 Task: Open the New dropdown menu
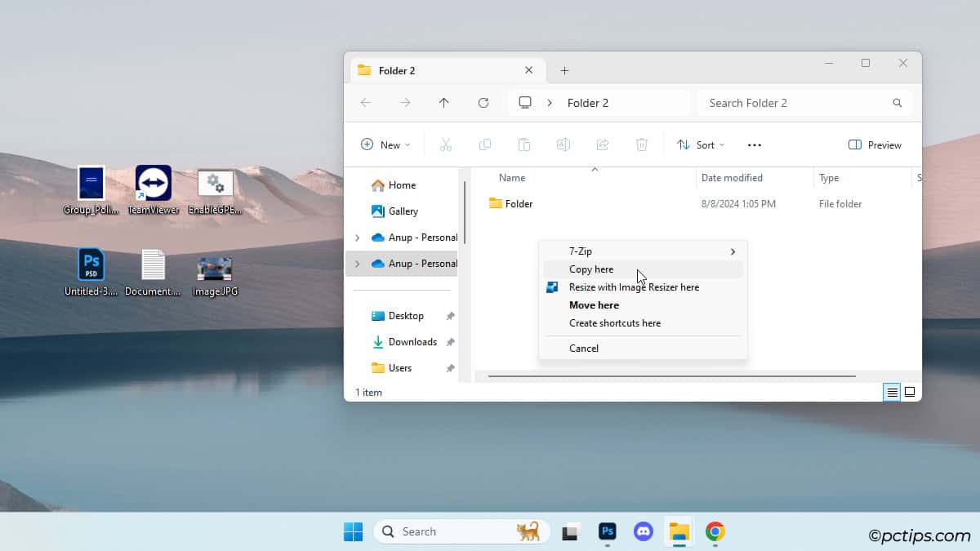click(385, 144)
